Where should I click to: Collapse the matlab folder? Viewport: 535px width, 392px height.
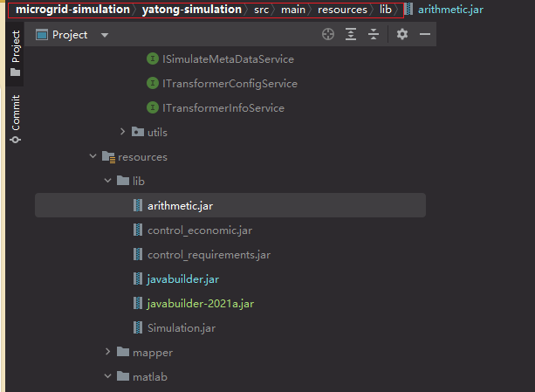[108, 376]
